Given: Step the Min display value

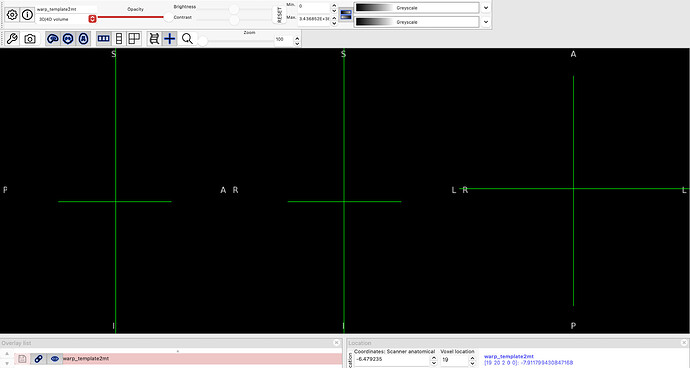Looking at the screenshot, I should 334,8.
